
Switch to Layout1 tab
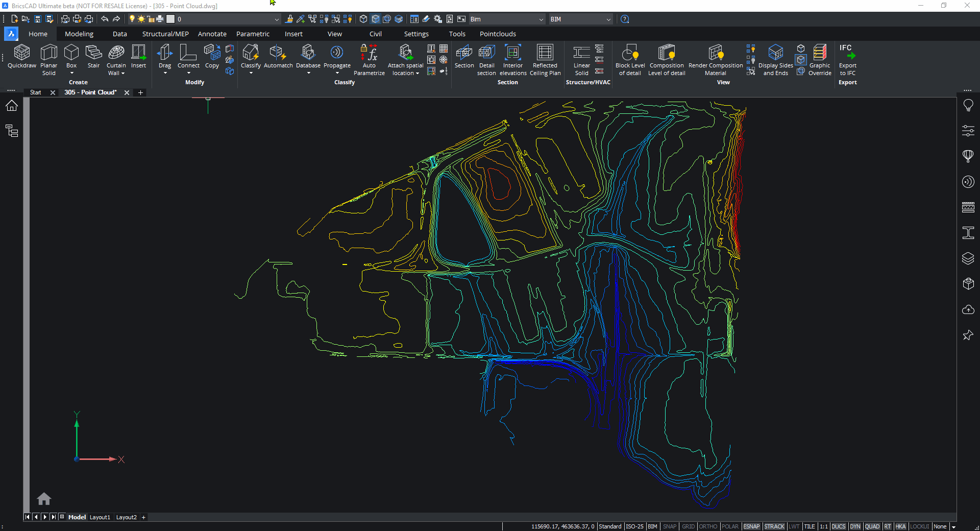click(x=100, y=517)
